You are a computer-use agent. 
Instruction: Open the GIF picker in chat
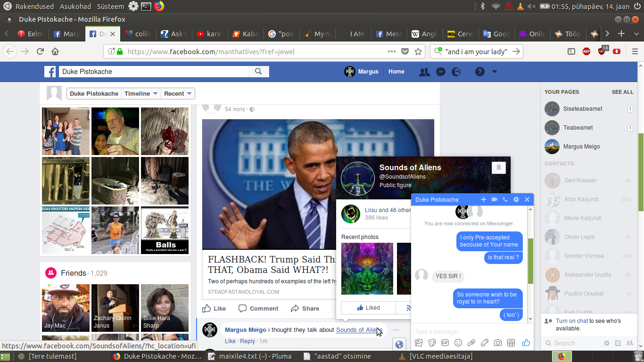(x=445, y=343)
